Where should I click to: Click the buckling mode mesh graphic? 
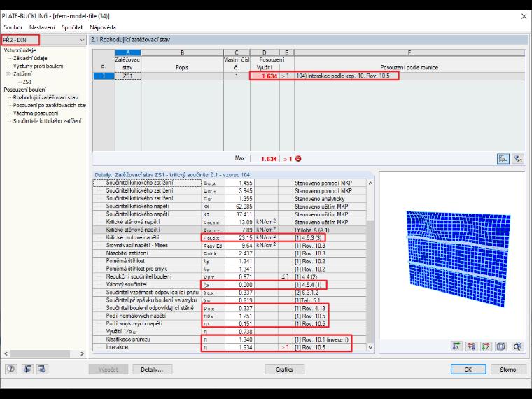point(458,259)
